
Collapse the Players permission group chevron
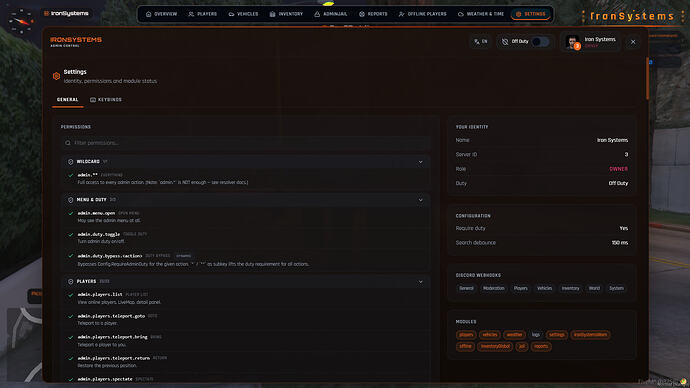coord(420,282)
